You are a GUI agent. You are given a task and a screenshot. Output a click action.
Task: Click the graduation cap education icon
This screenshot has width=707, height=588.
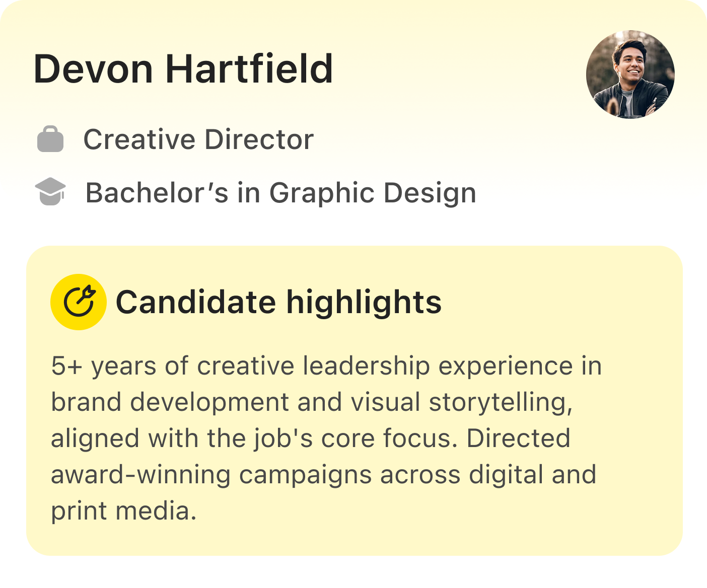tap(50, 191)
